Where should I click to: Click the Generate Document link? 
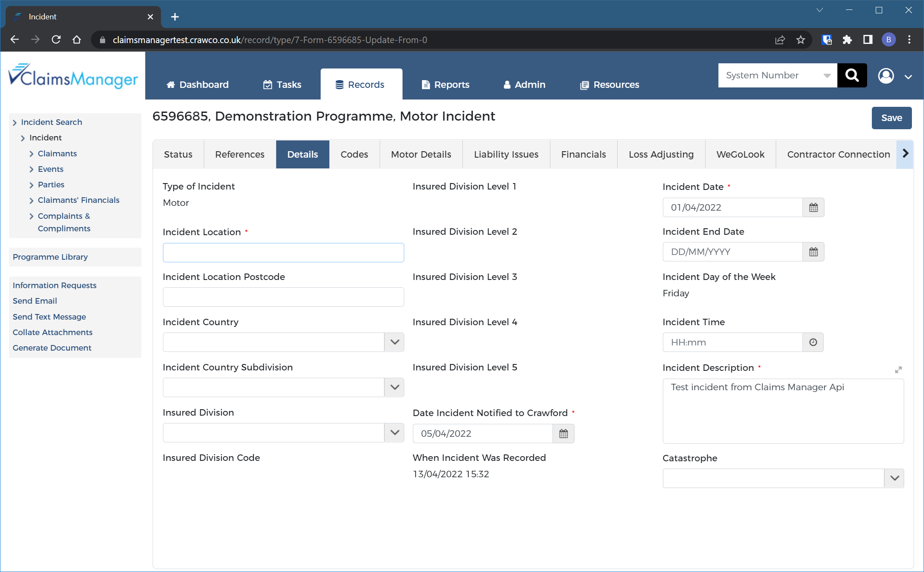click(x=52, y=348)
